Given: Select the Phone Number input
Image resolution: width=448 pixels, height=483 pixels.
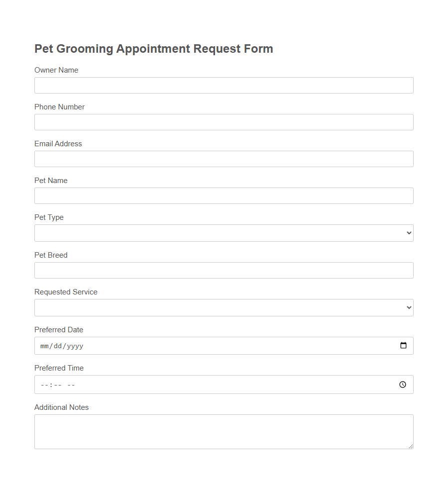Looking at the screenshot, I should click(224, 122).
